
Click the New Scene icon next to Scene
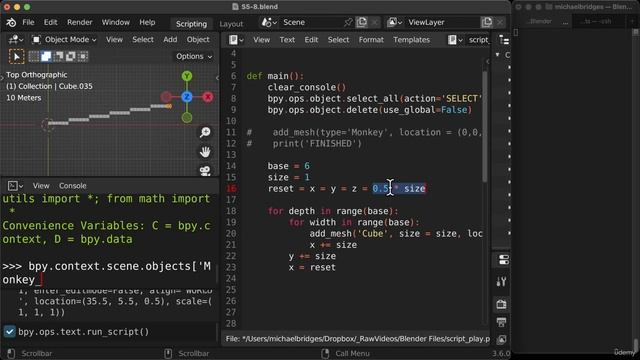click(x=362, y=22)
